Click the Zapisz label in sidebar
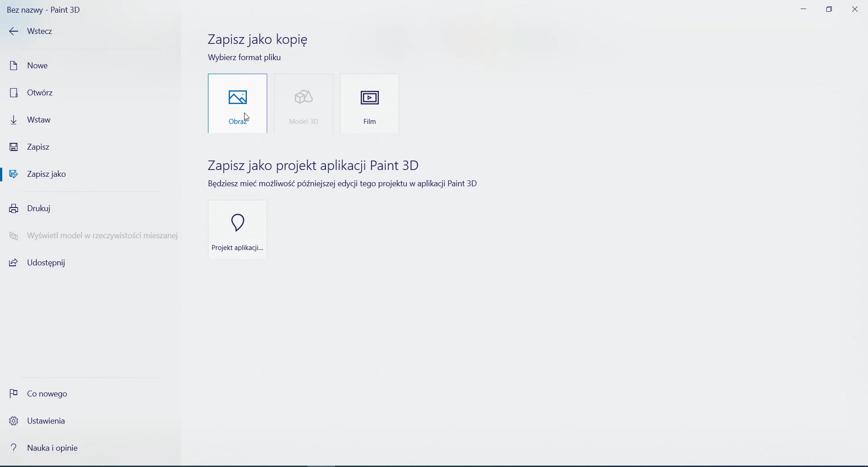This screenshot has height=467, width=868. pos(38,147)
